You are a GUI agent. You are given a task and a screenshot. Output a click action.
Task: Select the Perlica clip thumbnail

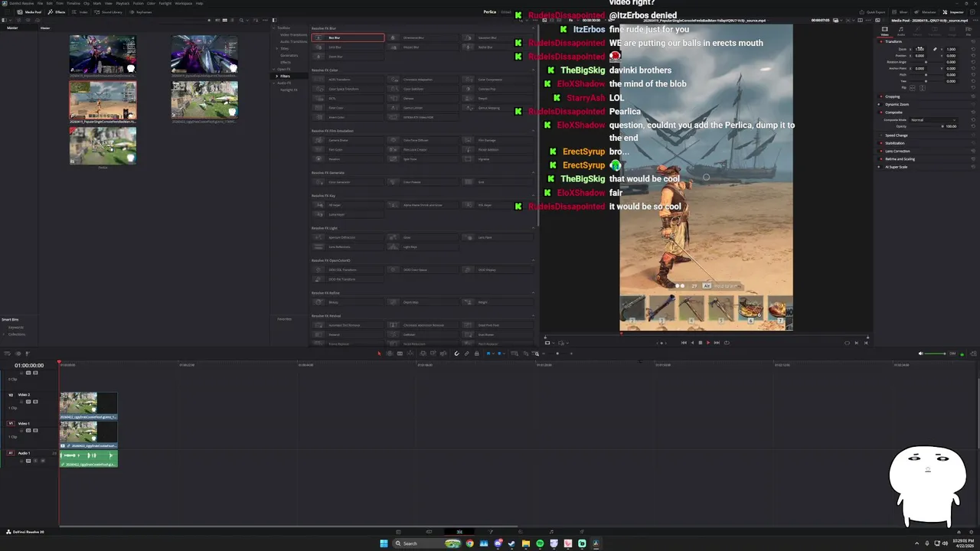click(103, 145)
